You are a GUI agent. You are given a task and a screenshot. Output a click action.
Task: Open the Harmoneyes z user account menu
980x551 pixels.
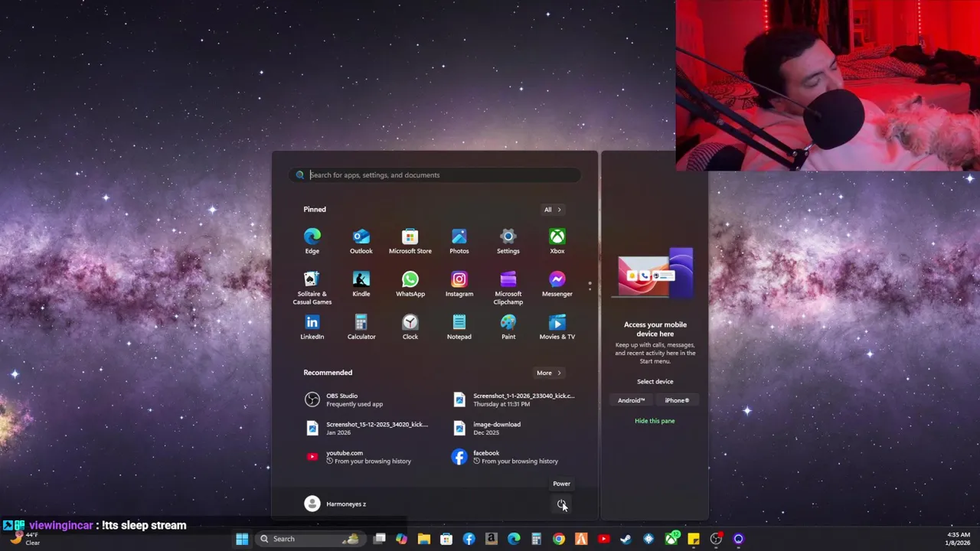[x=335, y=504]
